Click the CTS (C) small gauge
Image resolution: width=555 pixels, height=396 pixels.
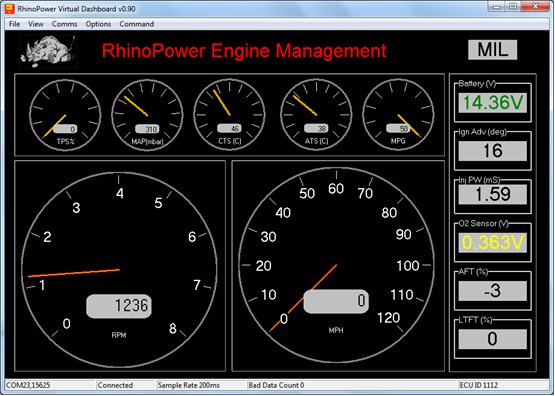(230, 115)
